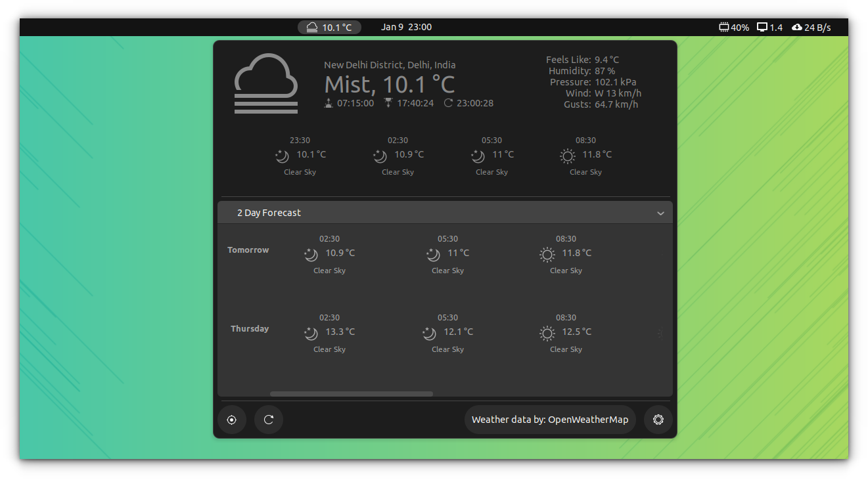
Task: Click the sunset icon beside 17:40:24
Action: click(388, 102)
